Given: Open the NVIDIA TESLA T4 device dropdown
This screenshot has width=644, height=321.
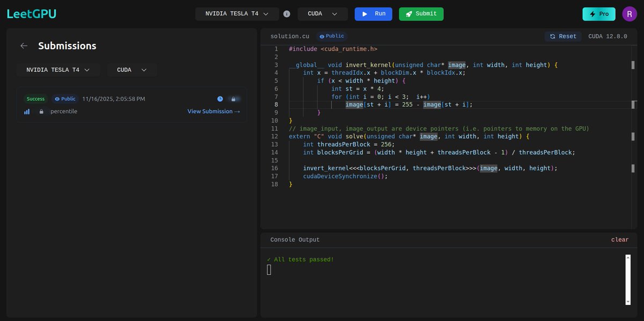Looking at the screenshot, I should [x=237, y=13].
